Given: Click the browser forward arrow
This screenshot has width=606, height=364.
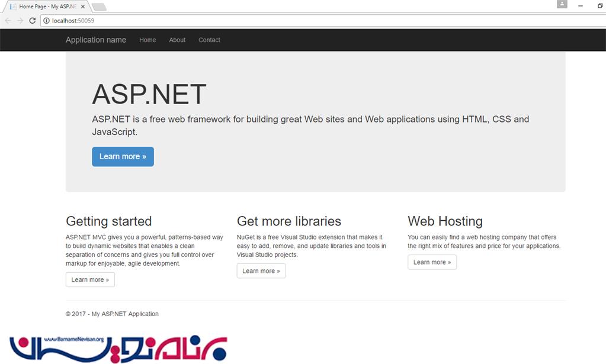Looking at the screenshot, I should click(x=20, y=21).
